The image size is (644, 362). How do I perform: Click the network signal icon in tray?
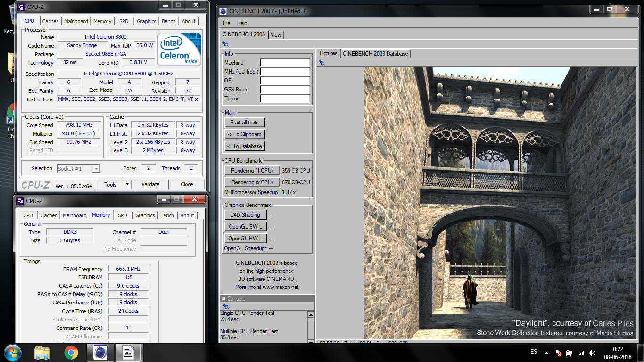[581, 353]
